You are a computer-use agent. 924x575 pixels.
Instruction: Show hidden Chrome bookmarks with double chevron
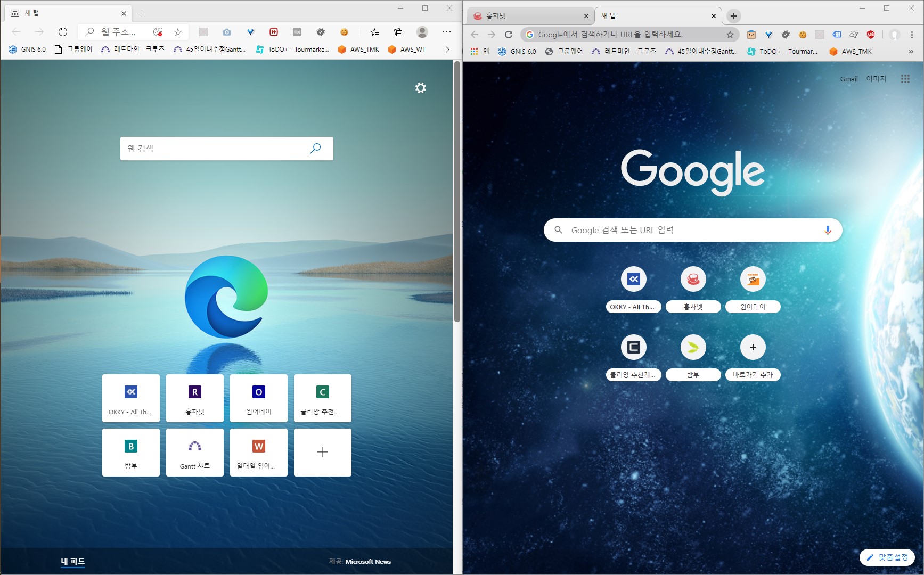[911, 52]
